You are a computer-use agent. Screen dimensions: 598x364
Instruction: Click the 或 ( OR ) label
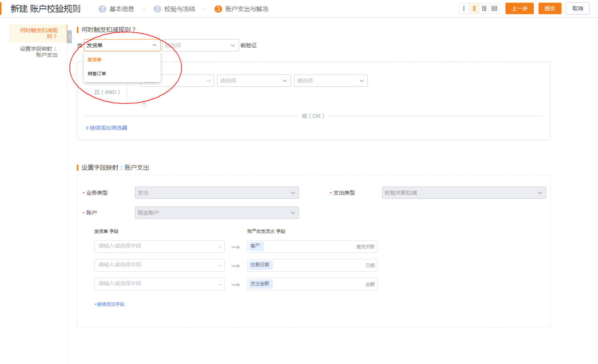point(313,116)
